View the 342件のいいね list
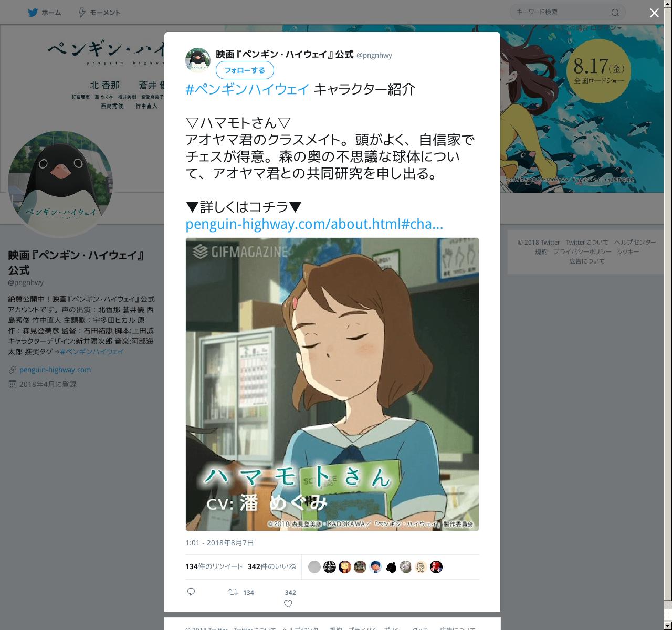Viewport: 672px width, 630px height. coord(271,566)
